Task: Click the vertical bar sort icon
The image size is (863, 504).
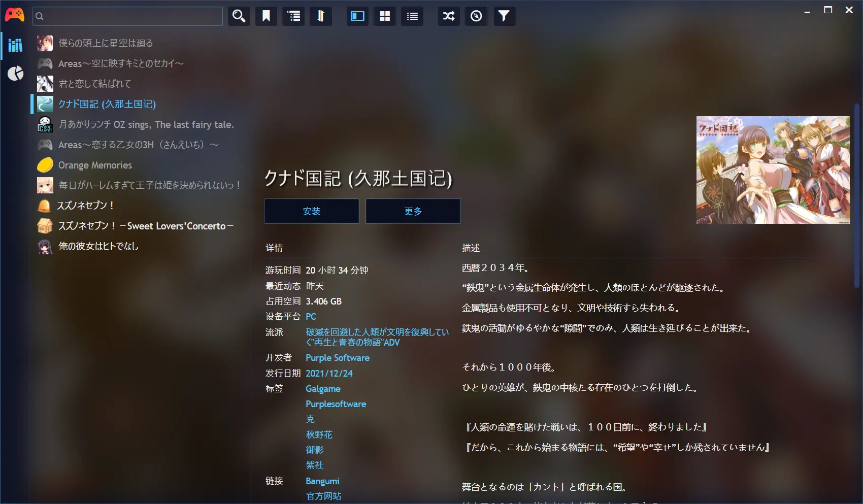Action: click(x=320, y=16)
